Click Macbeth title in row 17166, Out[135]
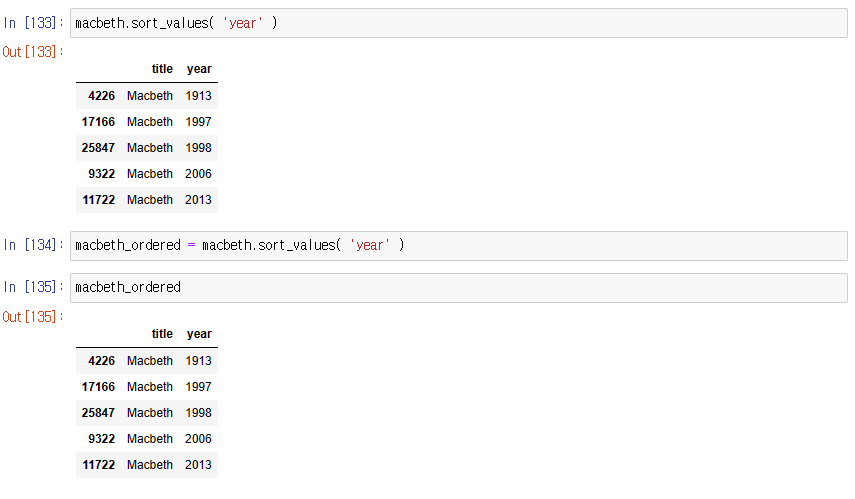Image resolution: width=855 pixels, height=499 pixels. [150, 387]
